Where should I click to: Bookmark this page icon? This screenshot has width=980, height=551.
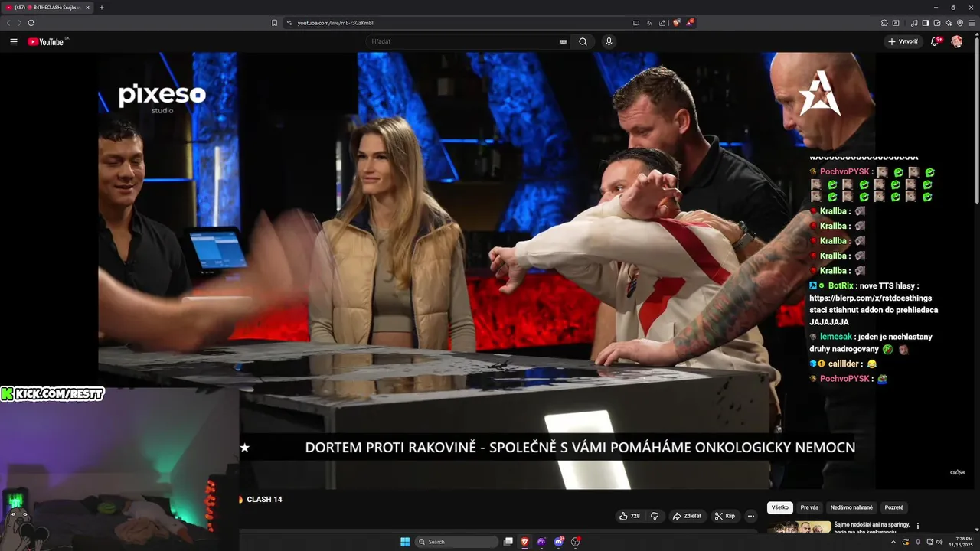275,23
